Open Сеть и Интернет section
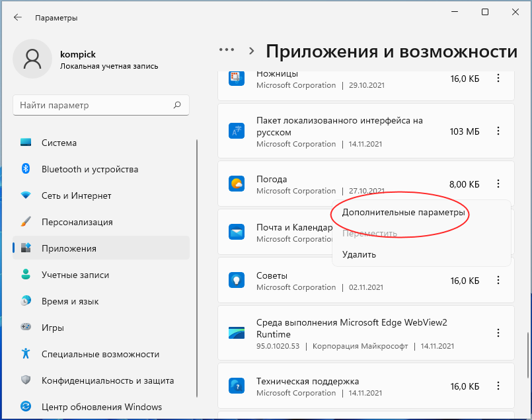The height and width of the screenshot is (420, 532). tap(100, 195)
